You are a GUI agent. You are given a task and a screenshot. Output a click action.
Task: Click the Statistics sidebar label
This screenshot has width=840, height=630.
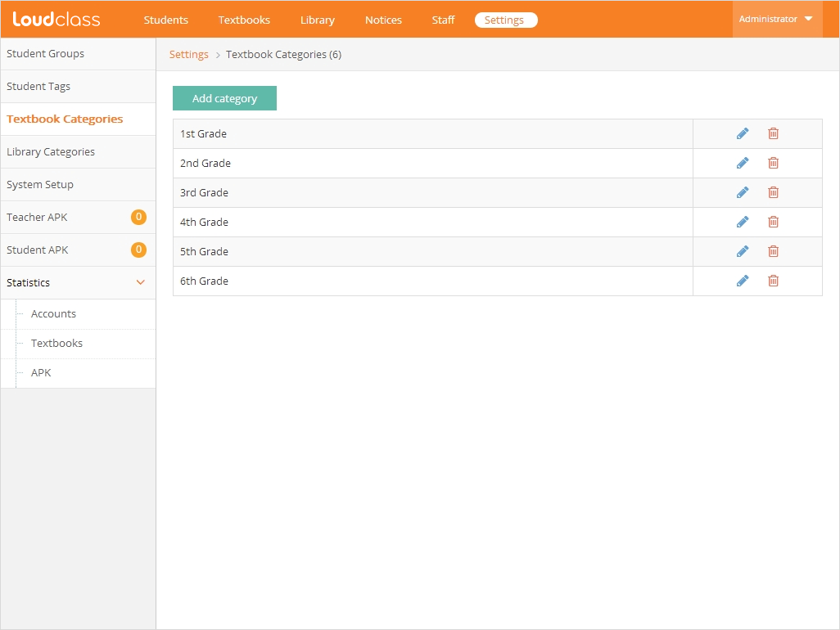[28, 282]
